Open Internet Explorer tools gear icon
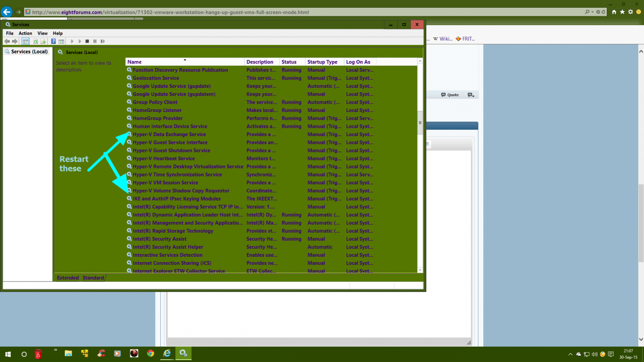 [630, 12]
